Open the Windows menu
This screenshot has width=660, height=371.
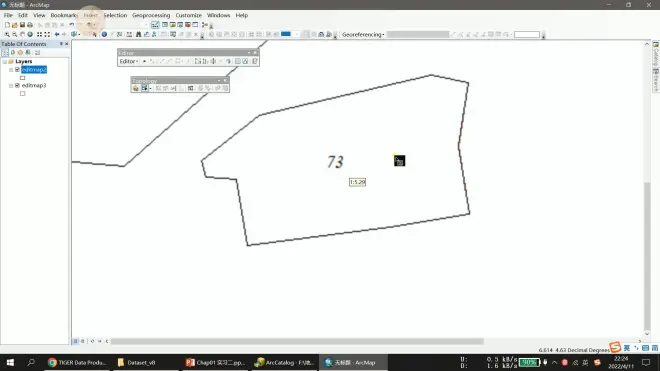point(218,15)
